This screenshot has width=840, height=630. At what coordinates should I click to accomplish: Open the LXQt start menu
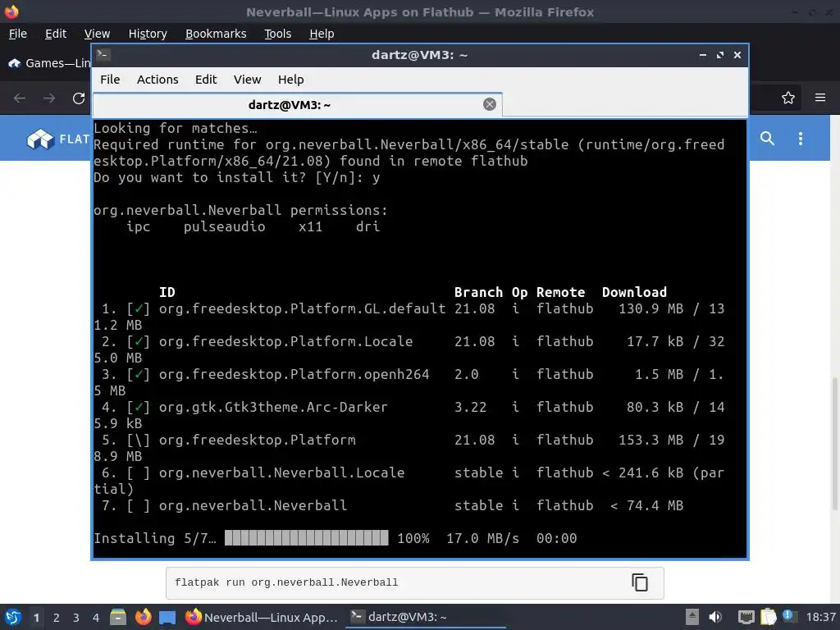pos(13,617)
